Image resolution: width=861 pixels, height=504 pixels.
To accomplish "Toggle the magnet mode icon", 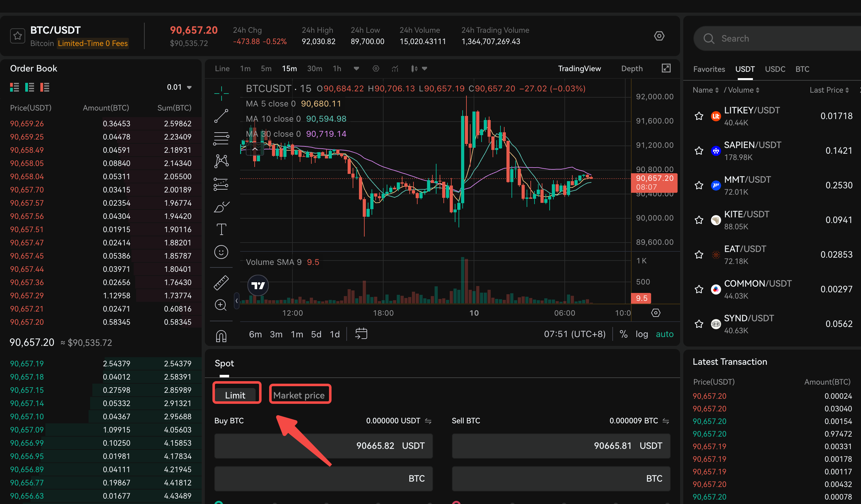I will tap(221, 336).
